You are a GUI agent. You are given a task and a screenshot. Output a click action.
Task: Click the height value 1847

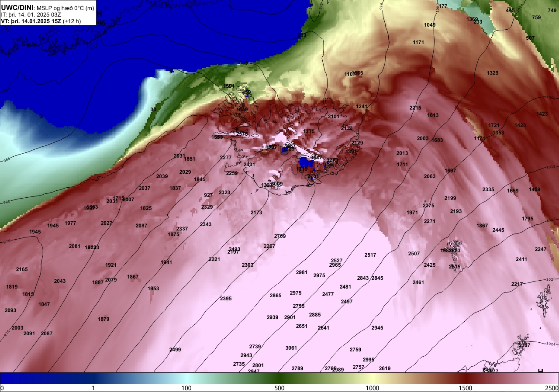pos(44,304)
